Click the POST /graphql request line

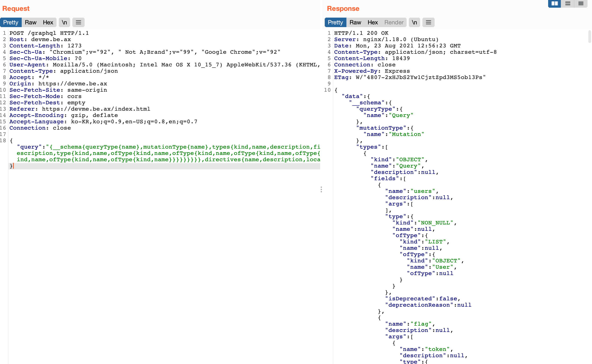pyautogui.click(x=49, y=33)
